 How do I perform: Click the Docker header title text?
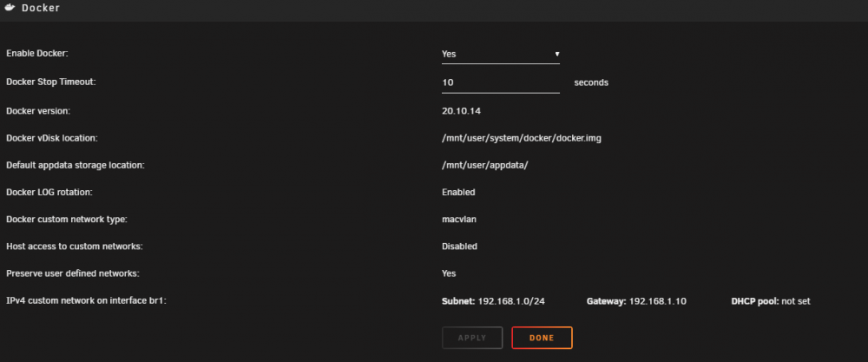(41, 9)
